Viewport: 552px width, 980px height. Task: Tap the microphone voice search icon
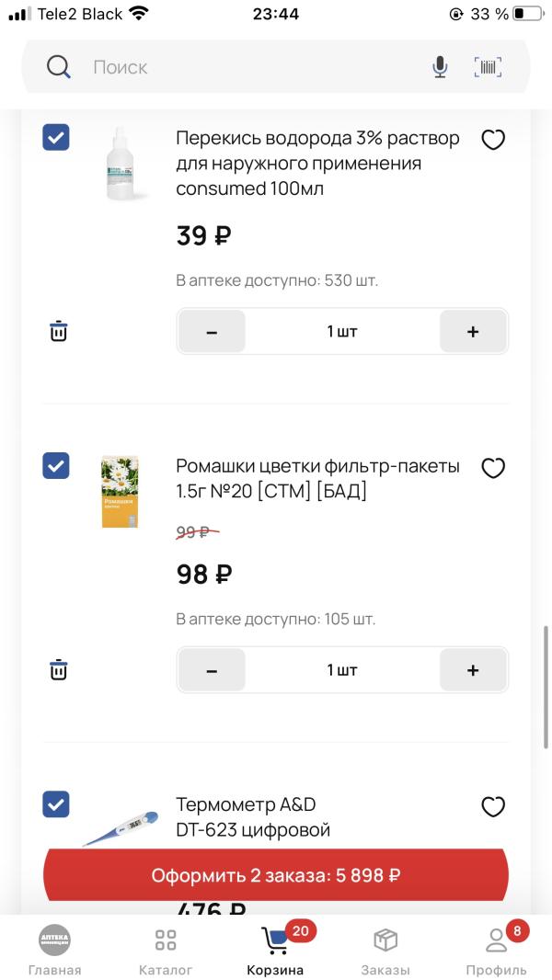pos(440,67)
